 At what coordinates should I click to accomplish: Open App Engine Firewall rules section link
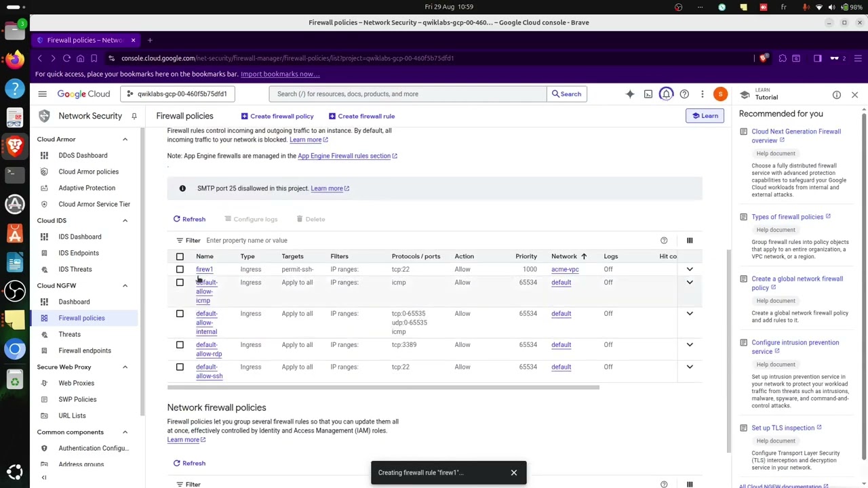point(347,156)
